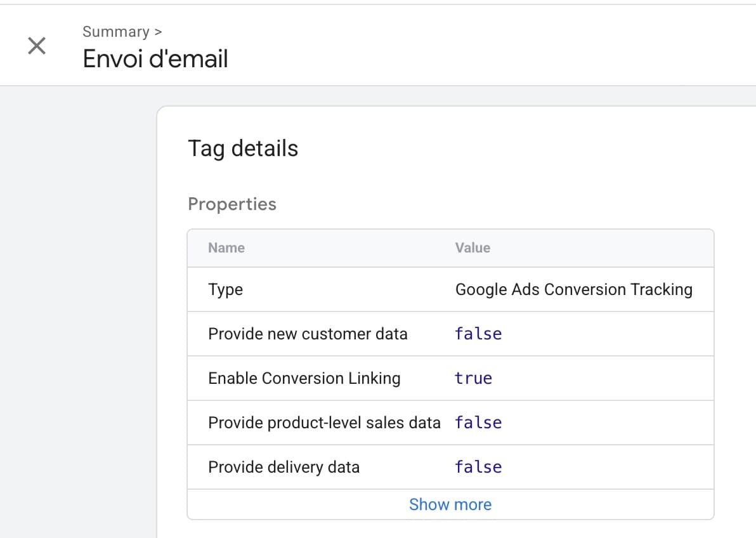Image resolution: width=756 pixels, height=538 pixels.
Task: Click the false value beside Provide product-level sales data
Action: (478, 423)
